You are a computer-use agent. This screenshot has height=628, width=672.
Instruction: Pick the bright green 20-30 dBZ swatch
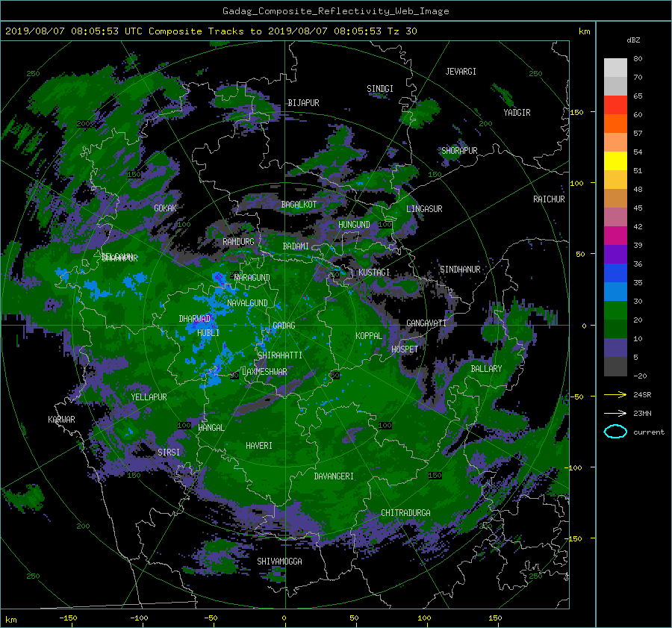click(615, 311)
